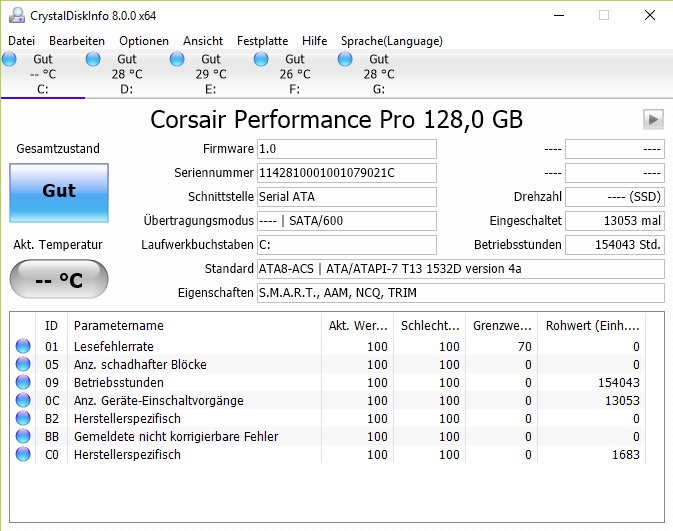Click the Seriennummer field
The width and height of the screenshot is (673, 531).
coord(347,173)
